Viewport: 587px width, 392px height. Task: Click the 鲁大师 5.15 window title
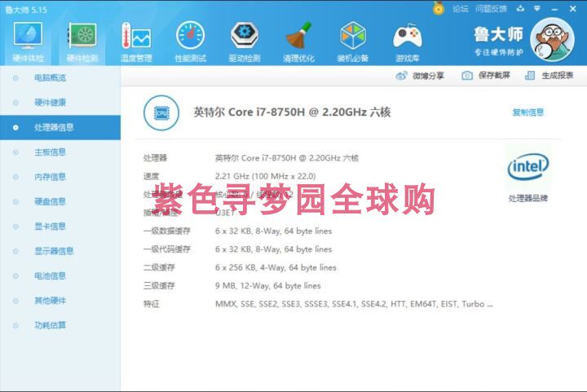coord(26,10)
